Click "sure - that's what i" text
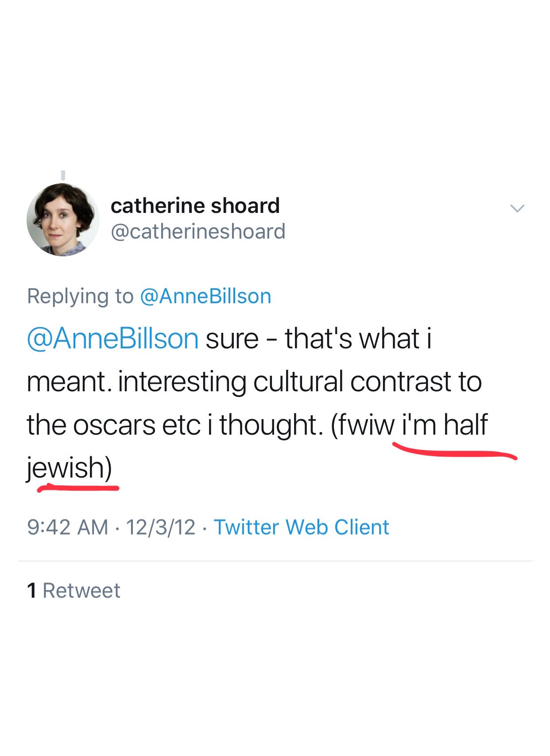This screenshot has height=756, width=550. [318, 339]
